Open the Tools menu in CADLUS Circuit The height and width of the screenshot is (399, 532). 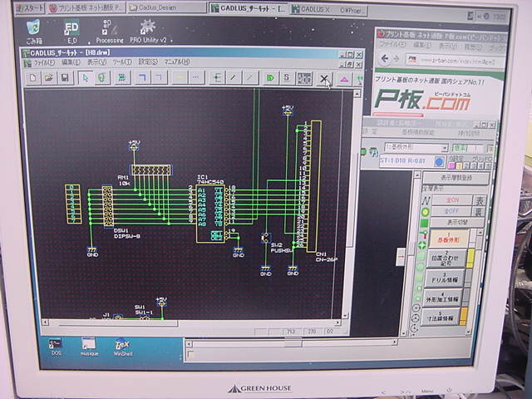[x=122, y=62]
